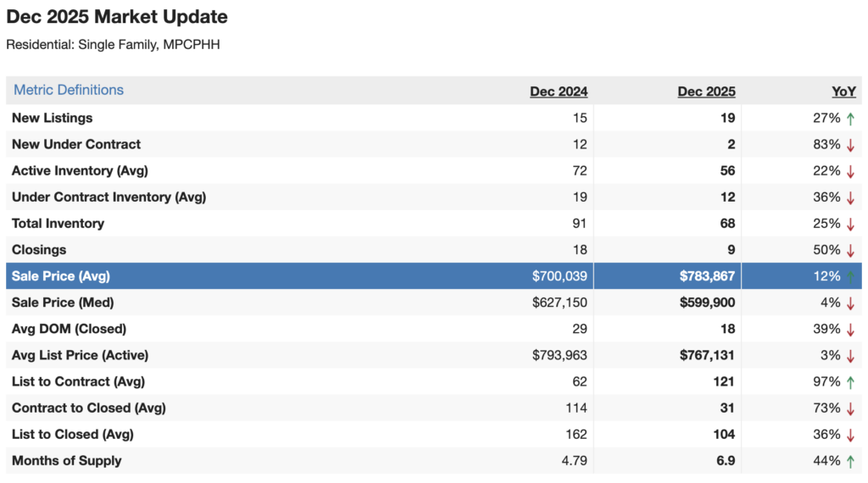Click the Dec 2025 Market Update heading
The width and height of the screenshot is (868, 483).
pyautogui.click(x=117, y=17)
